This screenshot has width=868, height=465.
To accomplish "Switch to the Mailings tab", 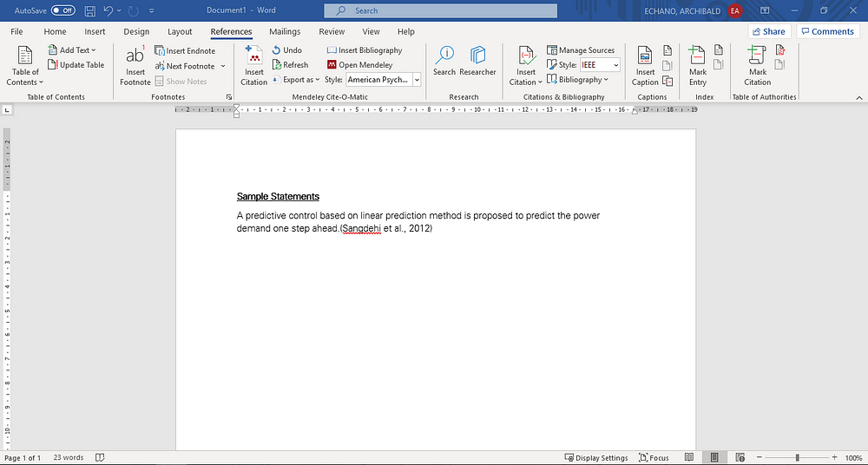I will click(285, 32).
